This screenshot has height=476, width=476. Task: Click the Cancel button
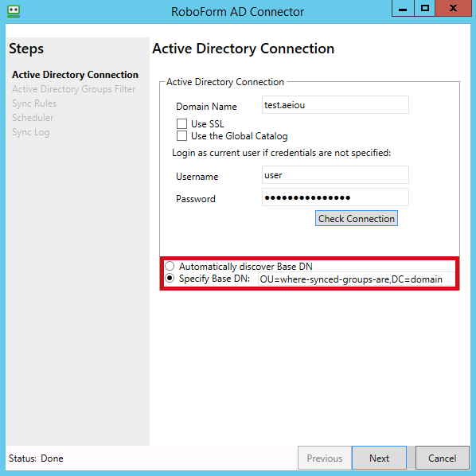point(442,458)
